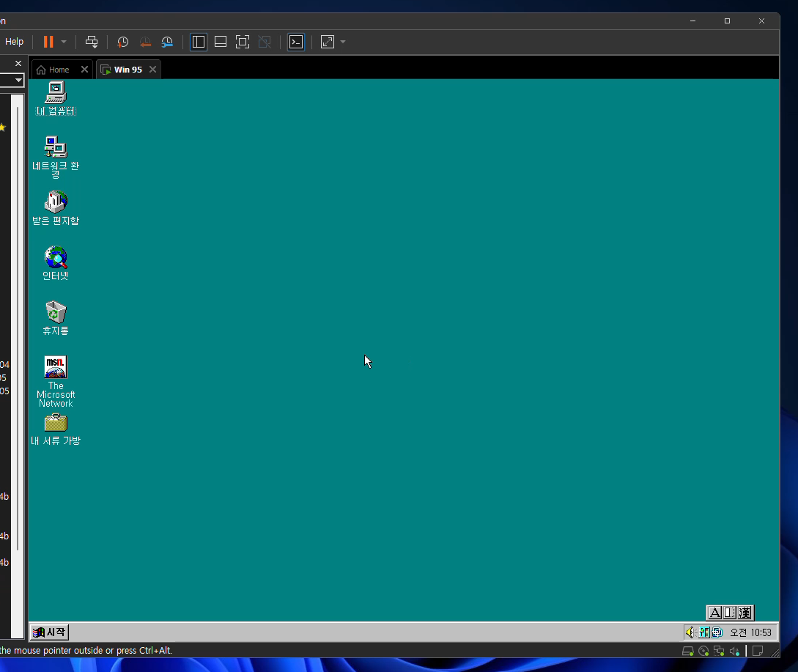Take a snapshot of the virtual machine
Image resolution: width=798 pixels, height=672 pixels.
[x=122, y=42]
